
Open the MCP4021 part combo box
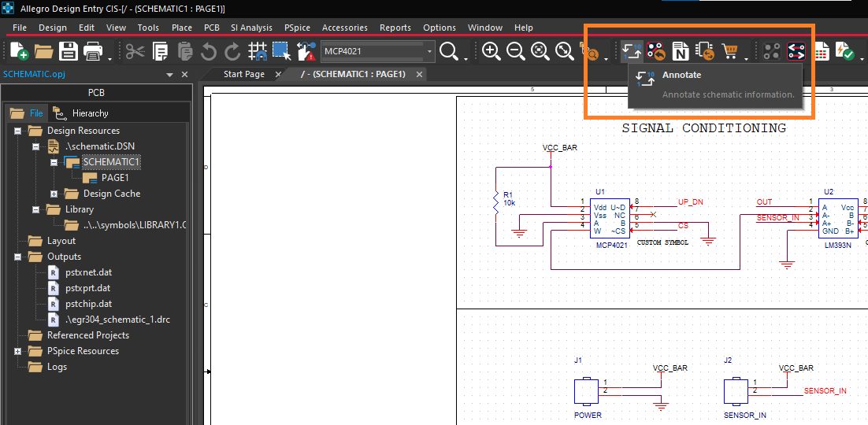click(378, 51)
